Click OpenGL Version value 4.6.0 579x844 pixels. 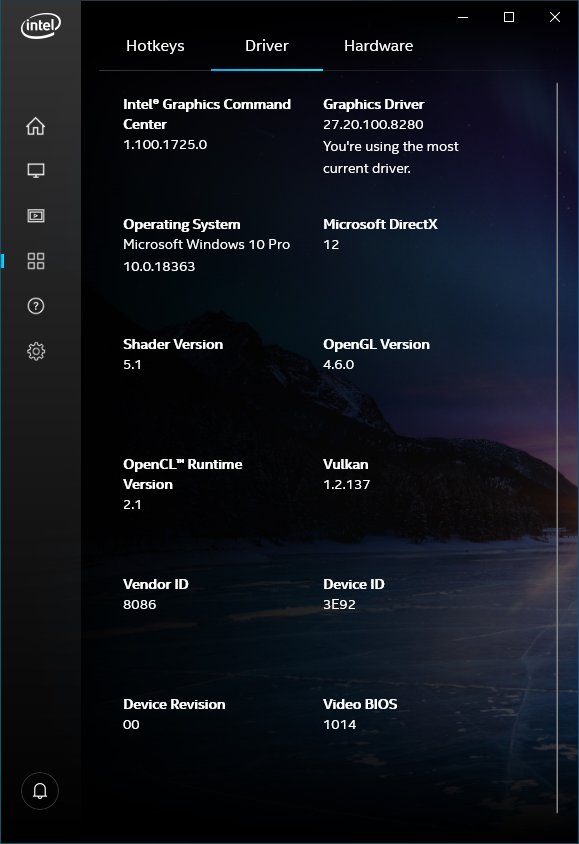click(x=338, y=364)
